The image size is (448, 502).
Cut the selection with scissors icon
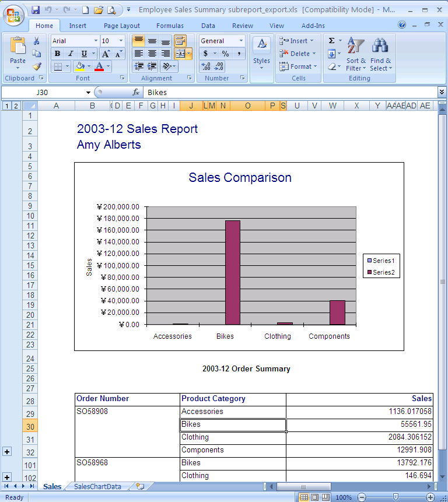click(x=37, y=41)
